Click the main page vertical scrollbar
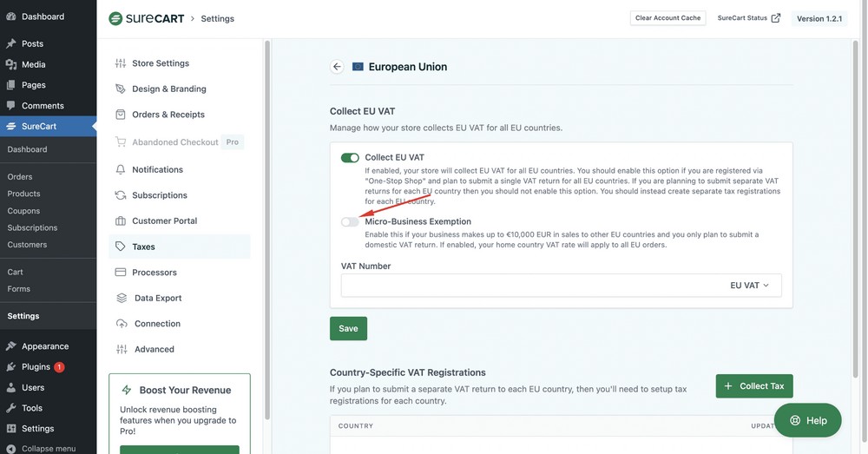The image size is (868, 454). (x=855, y=208)
